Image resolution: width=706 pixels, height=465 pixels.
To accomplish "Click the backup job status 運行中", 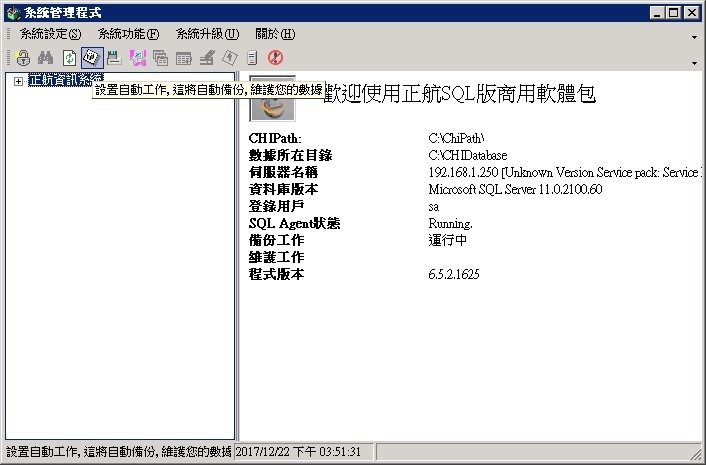I will pos(448,240).
